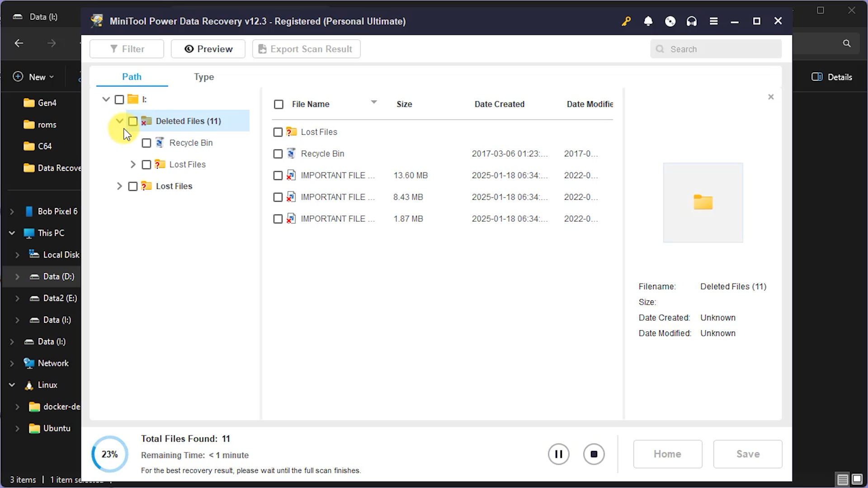Switch Explorer to details list view icon
The image size is (868, 488).
click(842, 479)
